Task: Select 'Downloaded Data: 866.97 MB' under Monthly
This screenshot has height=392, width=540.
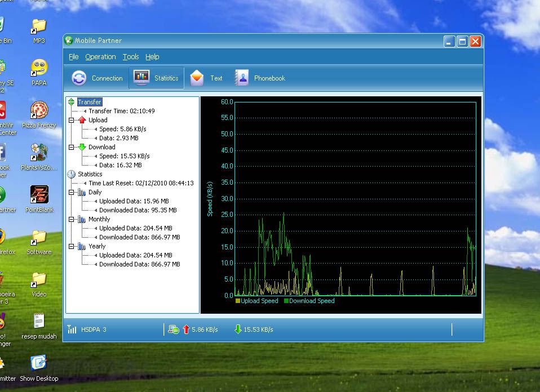Action: point(139,237)
